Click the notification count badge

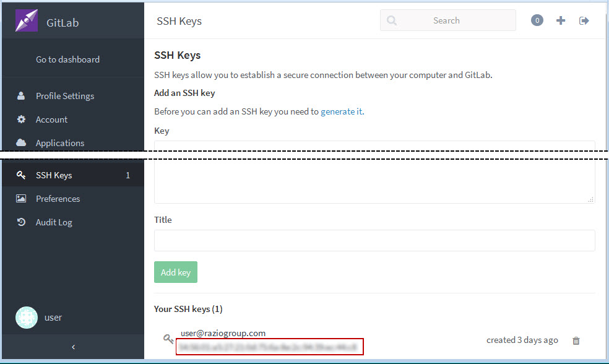tap(537, 20)
